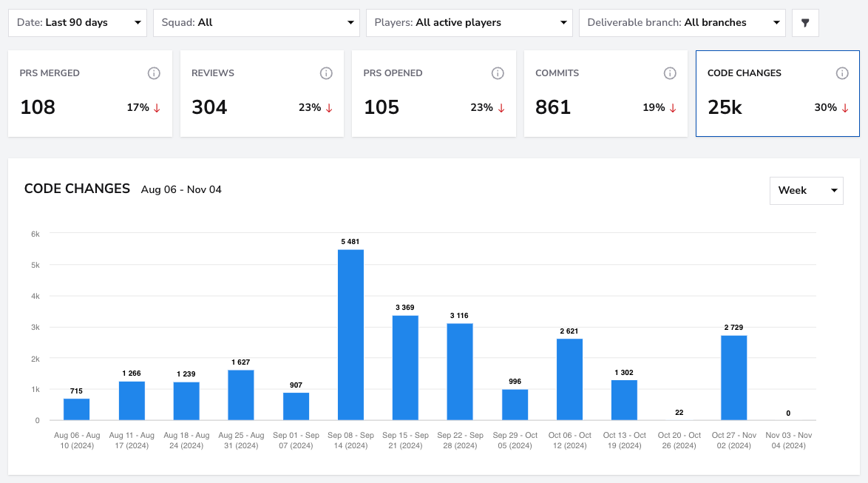Click the 3 369 bar for Sep 15 week

405,368
